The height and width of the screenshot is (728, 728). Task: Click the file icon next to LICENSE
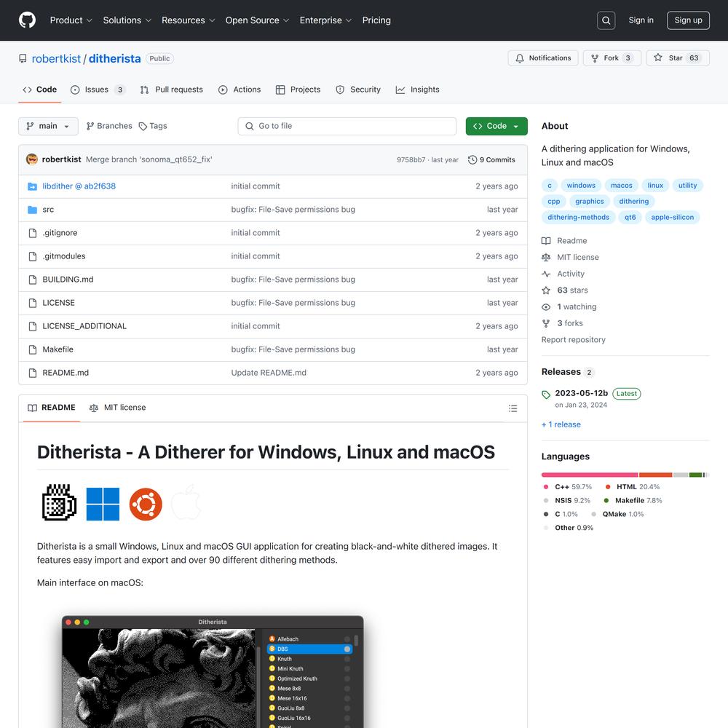pos(32,303)
